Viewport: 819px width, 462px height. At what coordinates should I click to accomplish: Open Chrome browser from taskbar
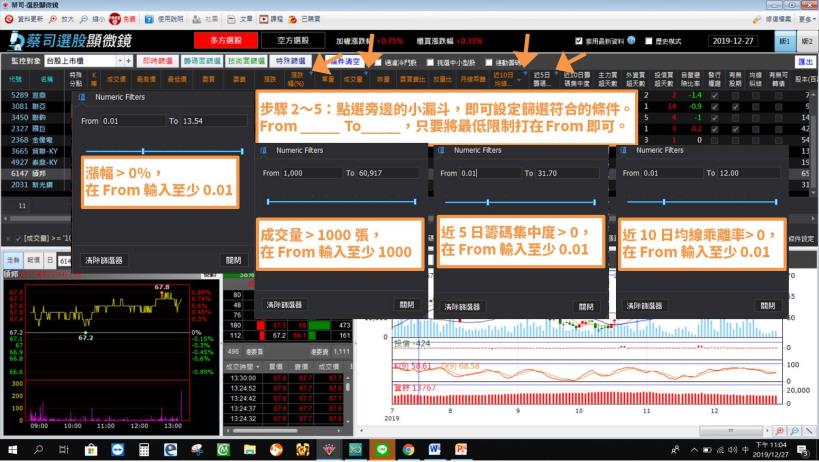[x=408, y=449]
